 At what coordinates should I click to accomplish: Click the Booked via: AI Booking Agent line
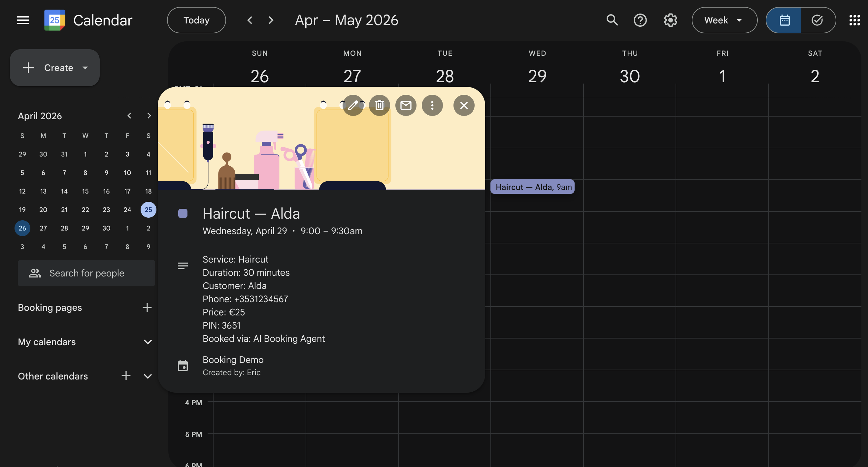(x=263, y=338)
